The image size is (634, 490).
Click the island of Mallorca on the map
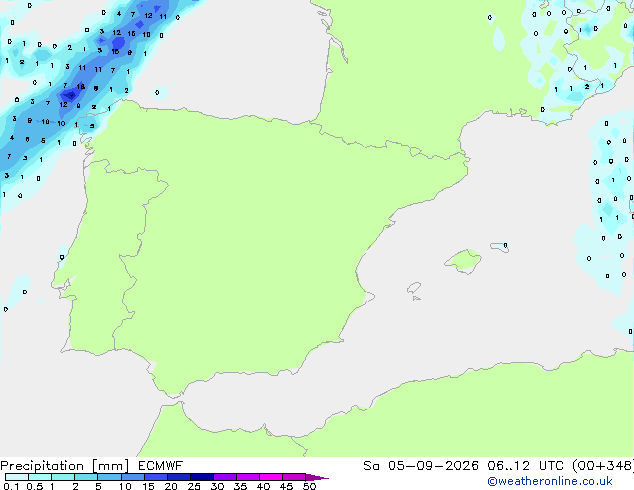coord(464,261)
